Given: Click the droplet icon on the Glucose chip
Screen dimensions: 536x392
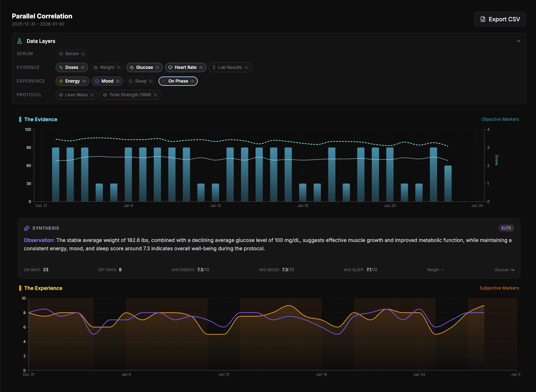Looking at the screenshot, I should click(x=131, y=67).
